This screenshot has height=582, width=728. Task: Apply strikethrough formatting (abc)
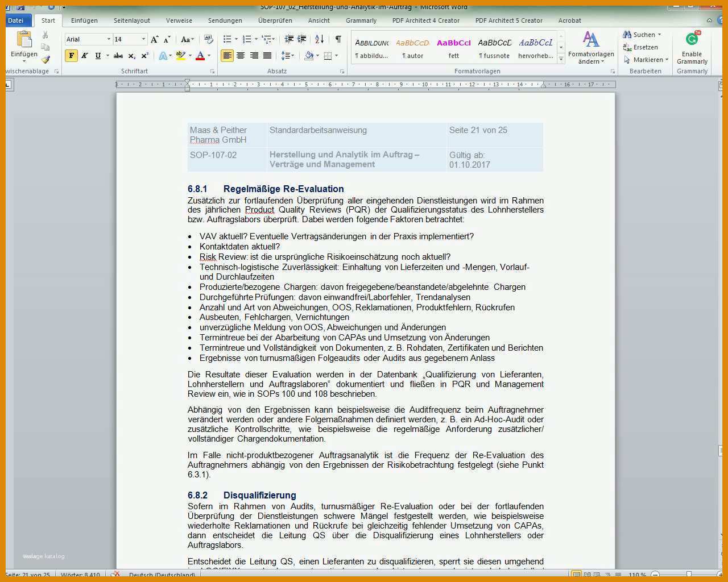click(118, 56)
